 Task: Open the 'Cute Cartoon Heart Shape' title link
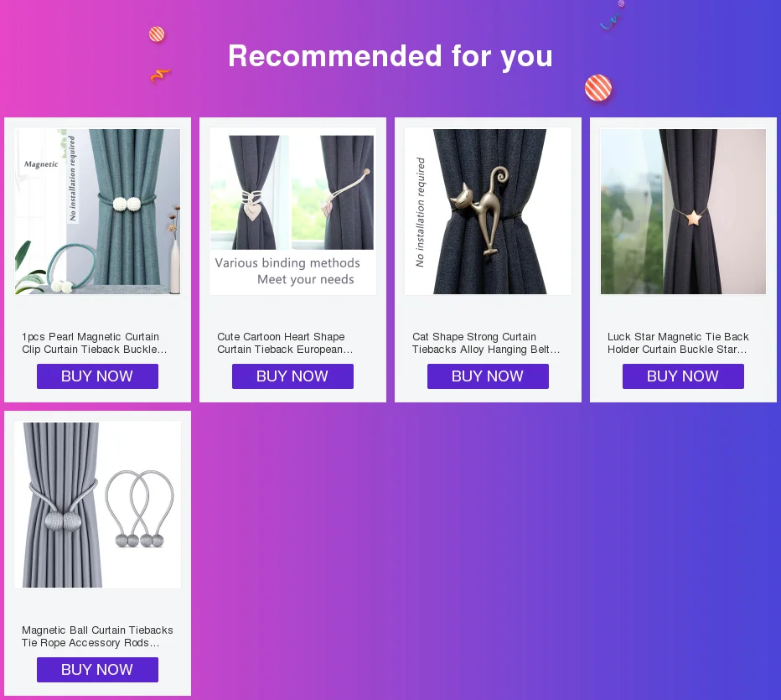pyautogui.click(x=285, y=343)
